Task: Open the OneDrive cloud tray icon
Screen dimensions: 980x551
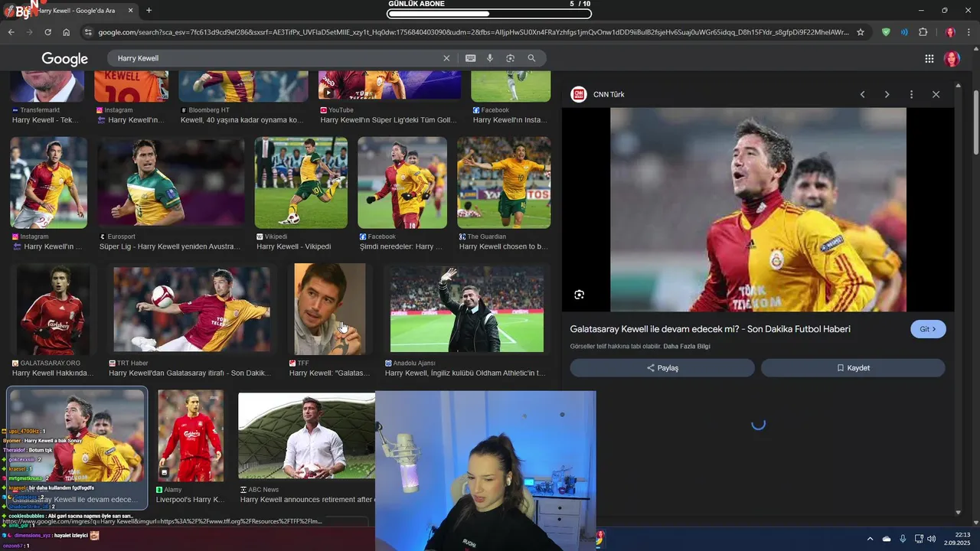Action: point(887,539)
